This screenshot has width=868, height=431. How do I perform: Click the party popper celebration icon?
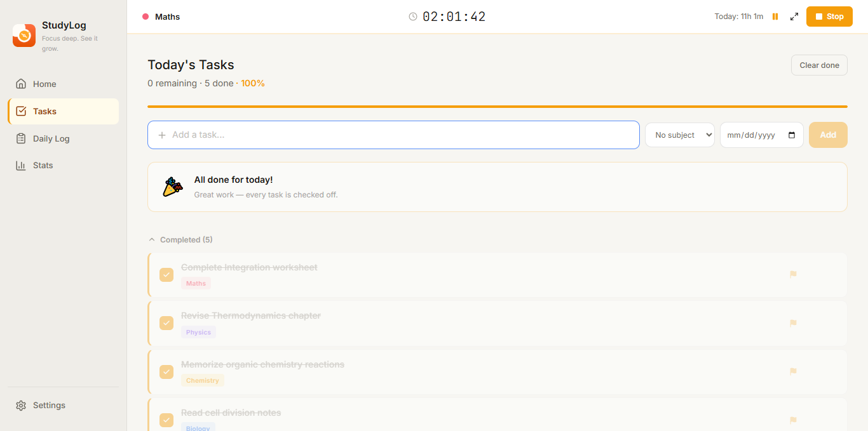point(172,187)
